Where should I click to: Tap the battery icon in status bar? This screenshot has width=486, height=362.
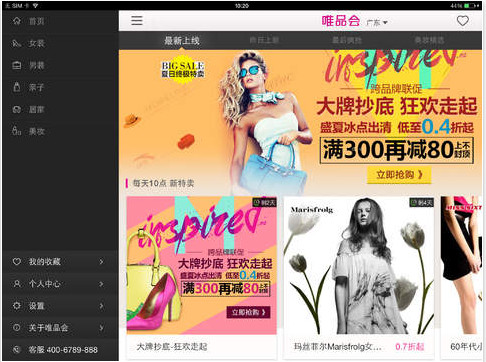coord(471,6)
